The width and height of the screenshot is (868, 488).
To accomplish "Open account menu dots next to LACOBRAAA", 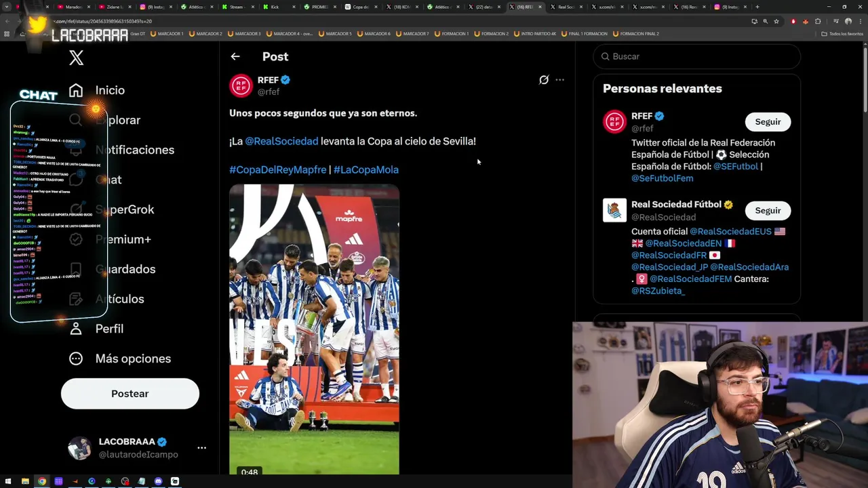I will click(201, 448).
